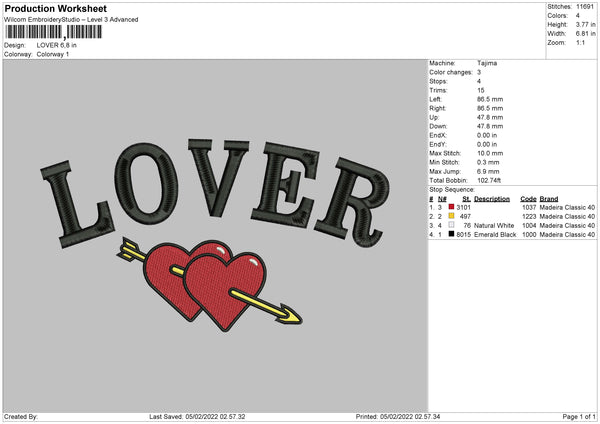Viewport: 600px width, 424px height.
Task: Select the yellow 497 thread swatch
Action: 452,216
